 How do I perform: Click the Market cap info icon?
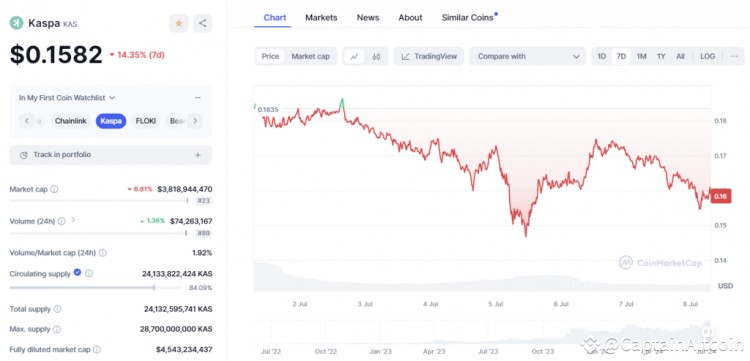click(54, 189)
